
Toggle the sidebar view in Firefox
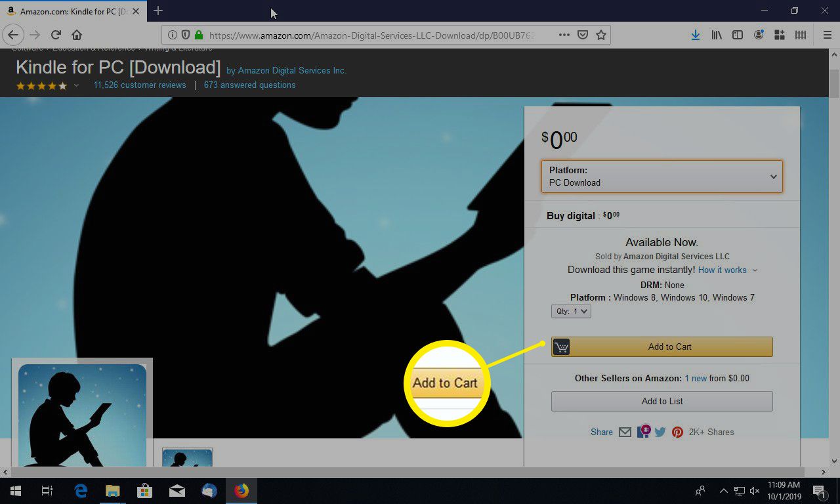[738, 35]
